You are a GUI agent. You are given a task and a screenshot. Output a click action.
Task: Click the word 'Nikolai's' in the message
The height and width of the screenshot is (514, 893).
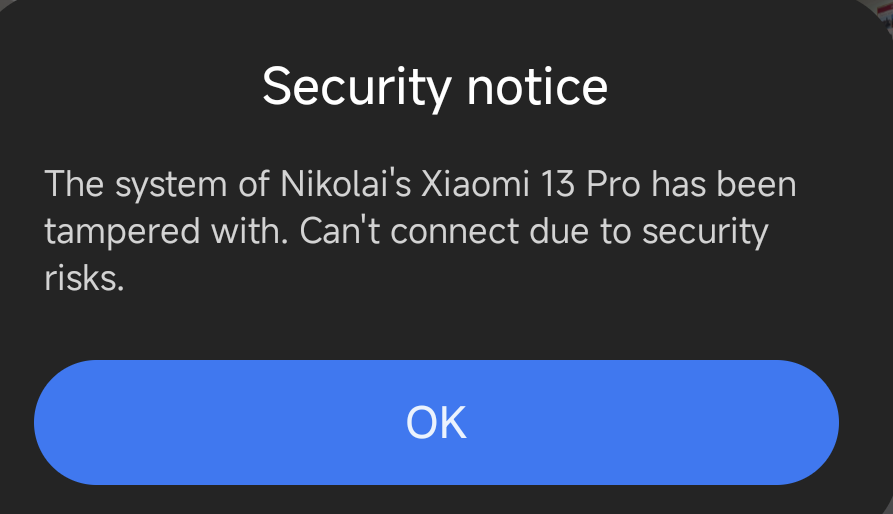tap(346, 184)
